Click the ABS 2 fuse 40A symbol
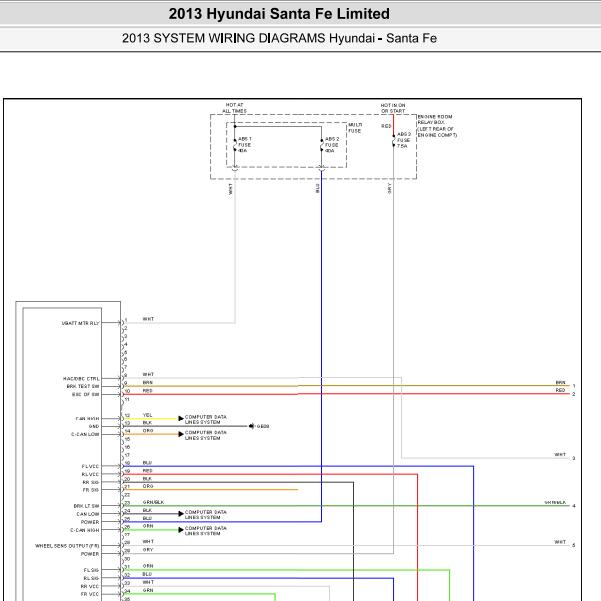Viewport: 601px width, 601px height. 322,145
